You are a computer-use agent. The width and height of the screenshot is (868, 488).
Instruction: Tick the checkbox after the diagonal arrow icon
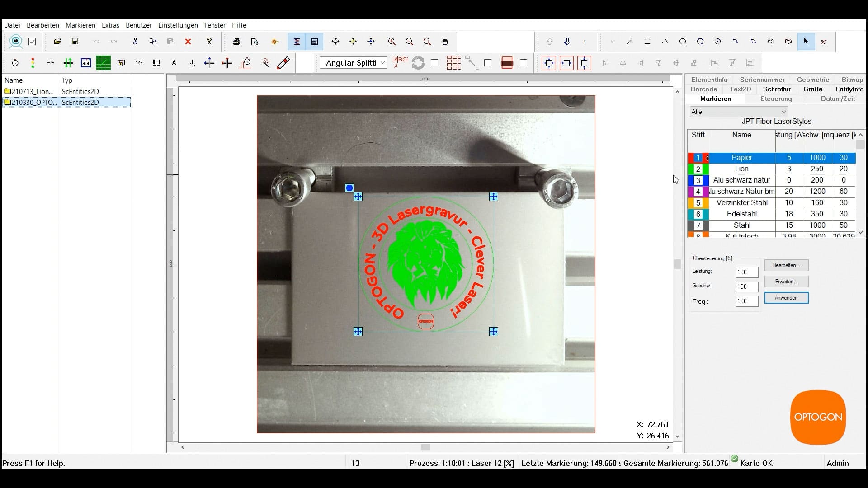(x=488, y=63)
